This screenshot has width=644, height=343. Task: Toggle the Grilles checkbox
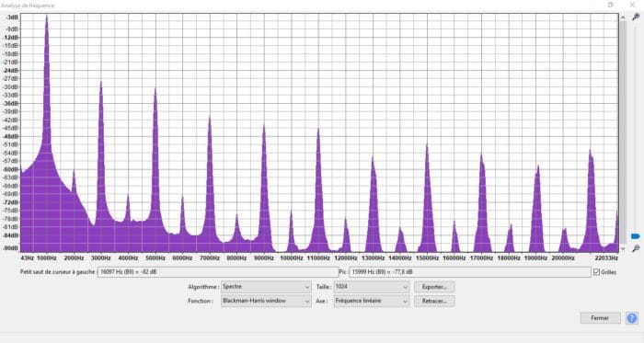pos(596,272)
